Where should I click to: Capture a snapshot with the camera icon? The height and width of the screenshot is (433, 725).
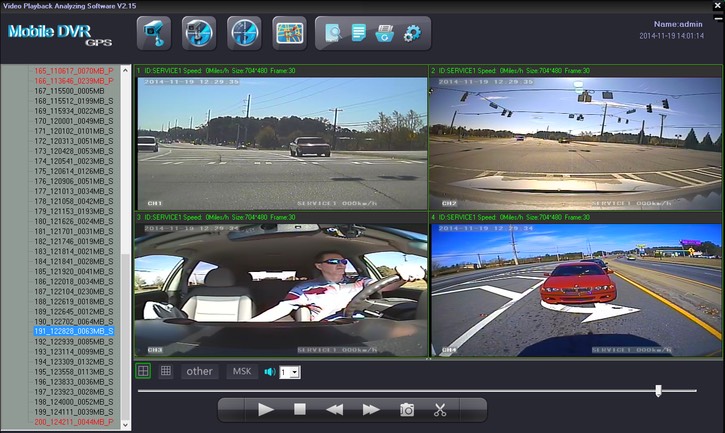click(x=407, y=410)
